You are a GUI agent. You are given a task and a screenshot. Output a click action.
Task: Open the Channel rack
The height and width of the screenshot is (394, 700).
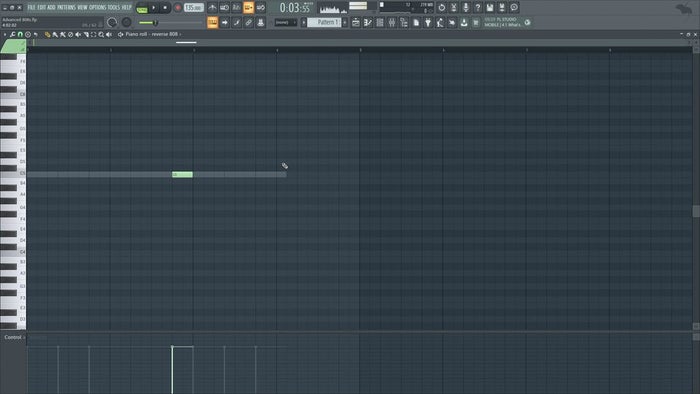[380, 22]
